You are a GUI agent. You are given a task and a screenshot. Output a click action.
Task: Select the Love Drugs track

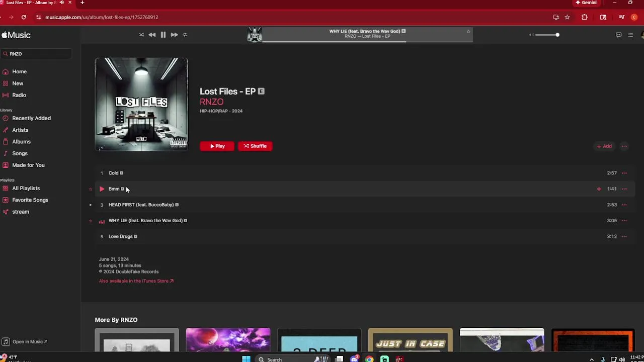tap(120, 236)
